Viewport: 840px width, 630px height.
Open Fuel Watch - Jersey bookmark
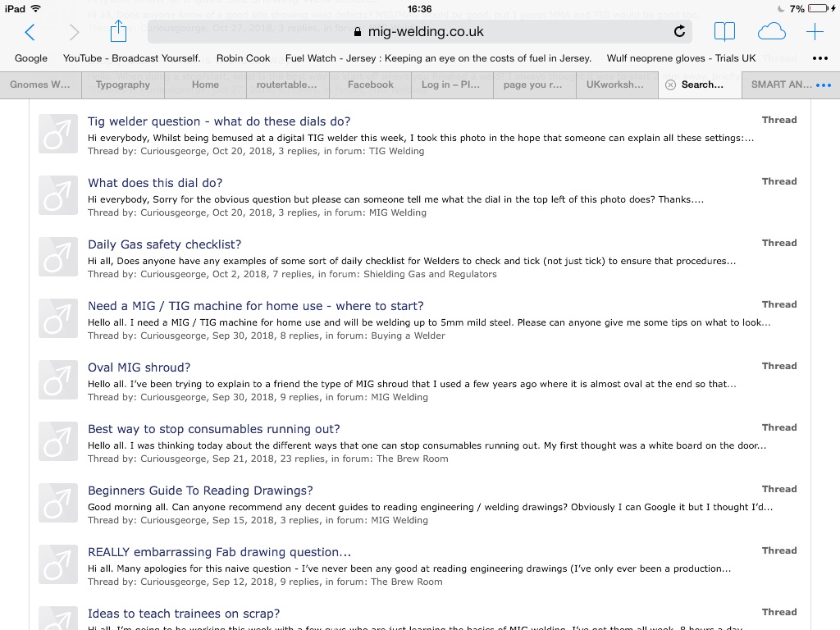pos(438,58)
